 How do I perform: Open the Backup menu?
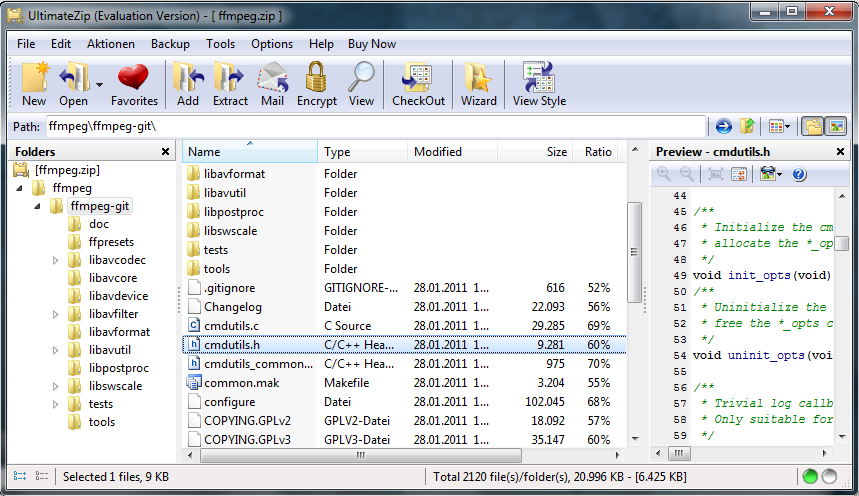click(170, 44)
